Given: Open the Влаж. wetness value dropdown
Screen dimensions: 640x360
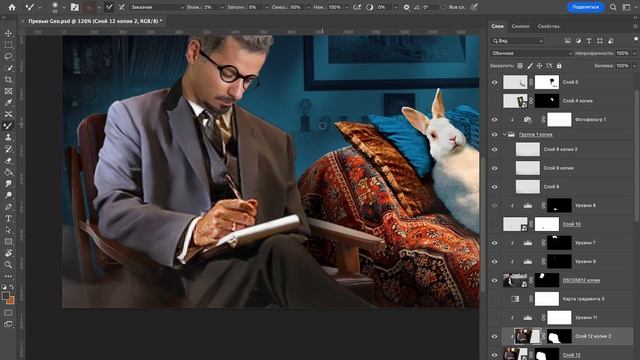Looking at the screenshot, I should pos(222,7).
